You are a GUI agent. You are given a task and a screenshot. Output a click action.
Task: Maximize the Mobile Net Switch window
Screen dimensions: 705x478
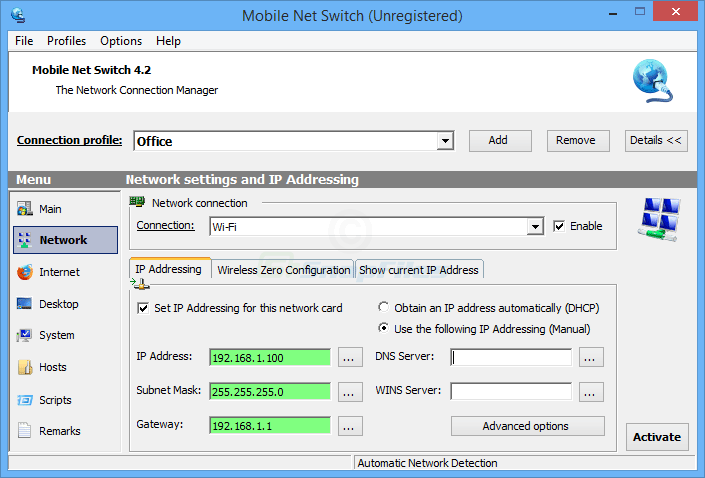click(640, 12)
